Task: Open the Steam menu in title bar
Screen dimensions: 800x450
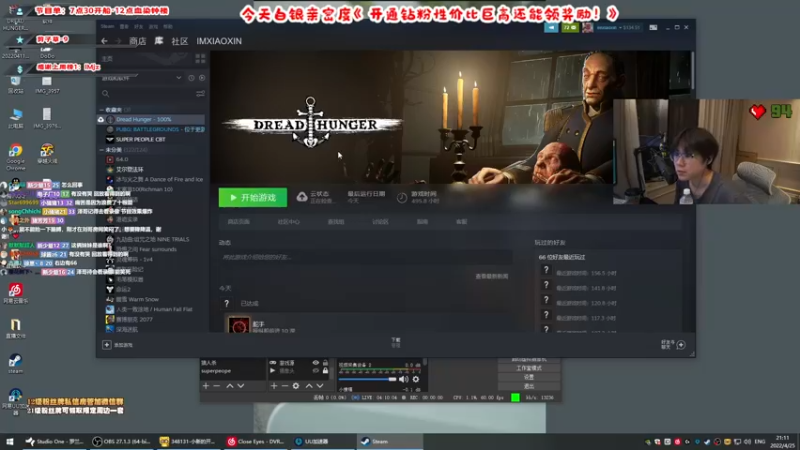Action: [x=107, y=26]
